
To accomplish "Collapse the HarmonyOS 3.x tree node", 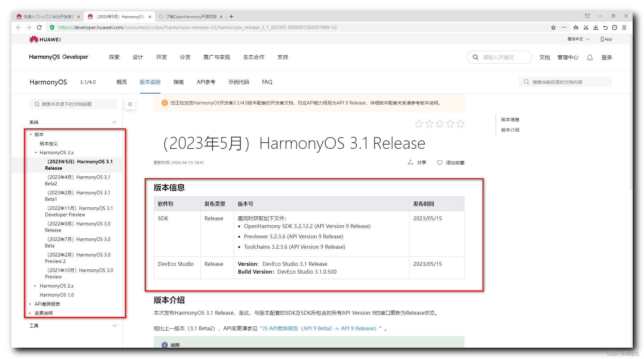I will [36, 153].
